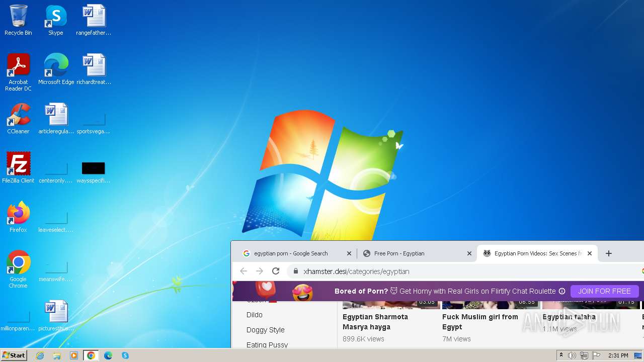Select the active third Chrome tab

538,253
